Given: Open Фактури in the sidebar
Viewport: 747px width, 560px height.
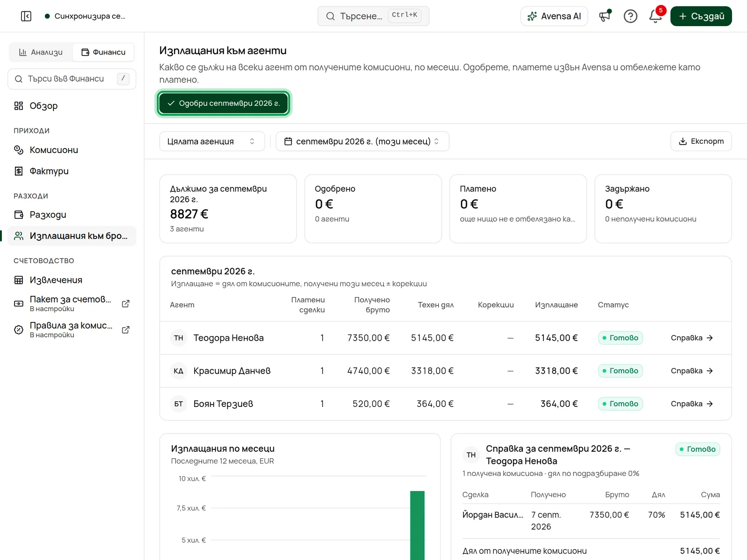Looking at the screenshot, I should pyautogui.click(x=72, y=171).
